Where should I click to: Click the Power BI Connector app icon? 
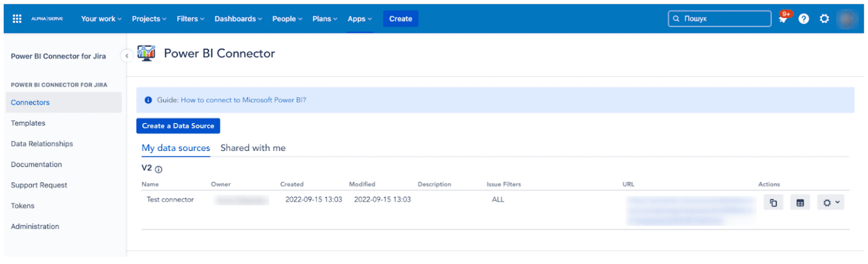pyautogui.click(x=146, y=53)
